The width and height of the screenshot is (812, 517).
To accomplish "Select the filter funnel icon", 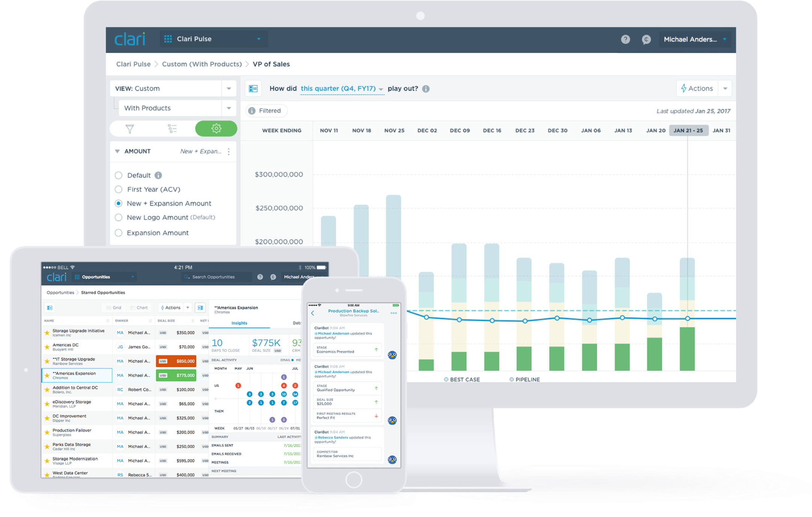I will tap(130, 129).
